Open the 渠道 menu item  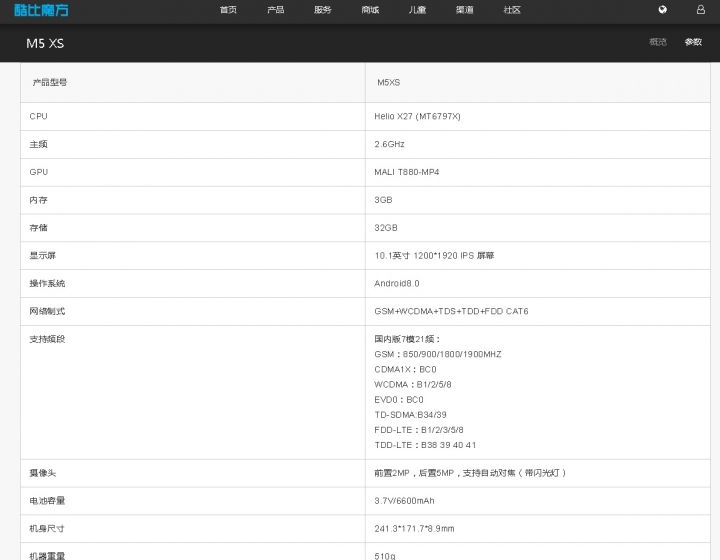coord(465,10)
